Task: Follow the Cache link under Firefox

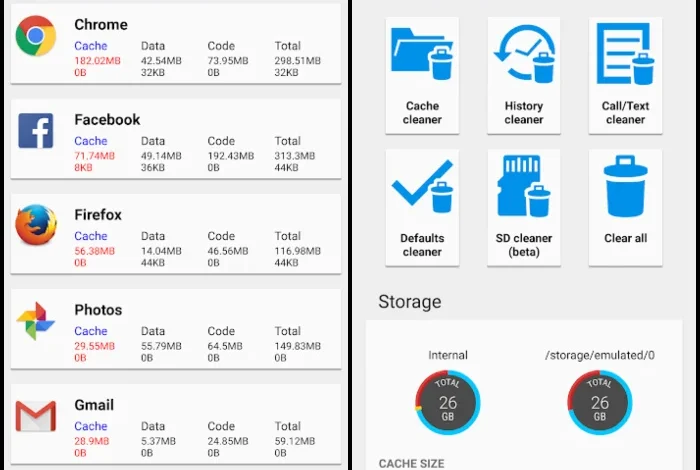Action: (x=91, y=236)
